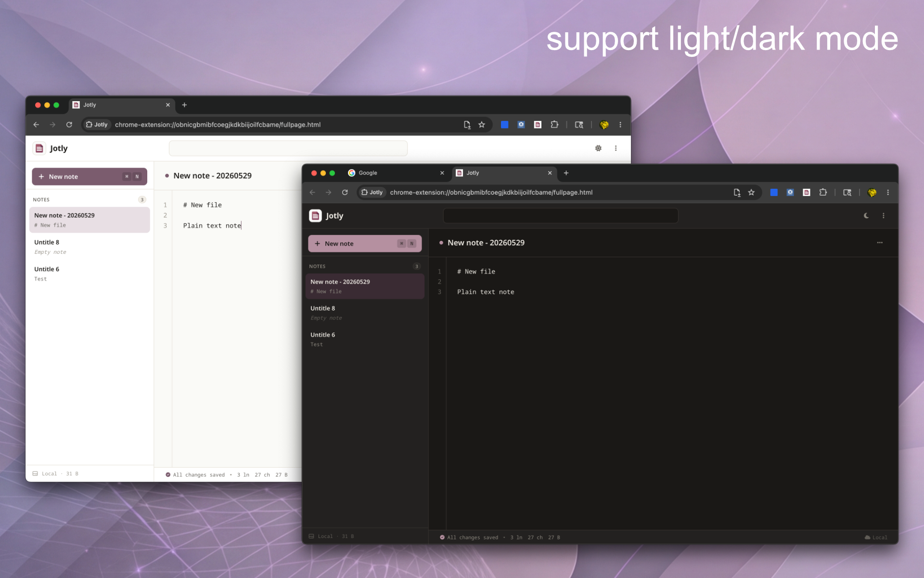
Task: Select 'Untitle 8' note in dark sidebar
Action: [365, 313]
